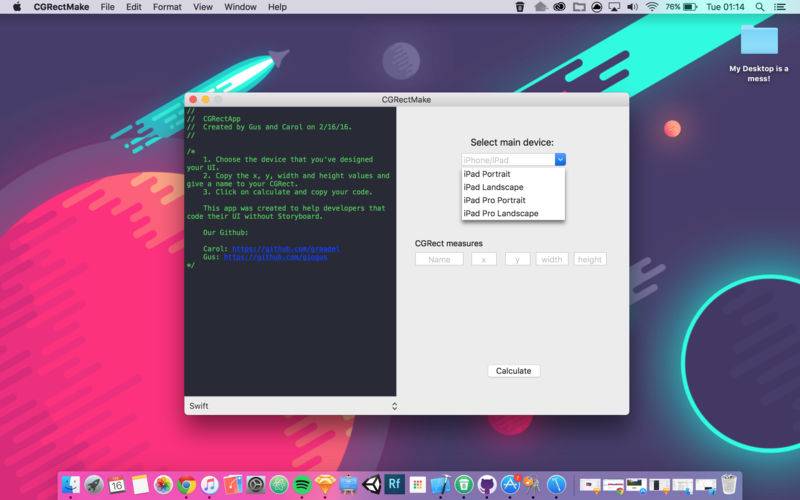Image resolution: width=800 pixels, height=500 pixels.
Task: Open Xcode hammer icon in dock
Action: [x=441, y=484]
